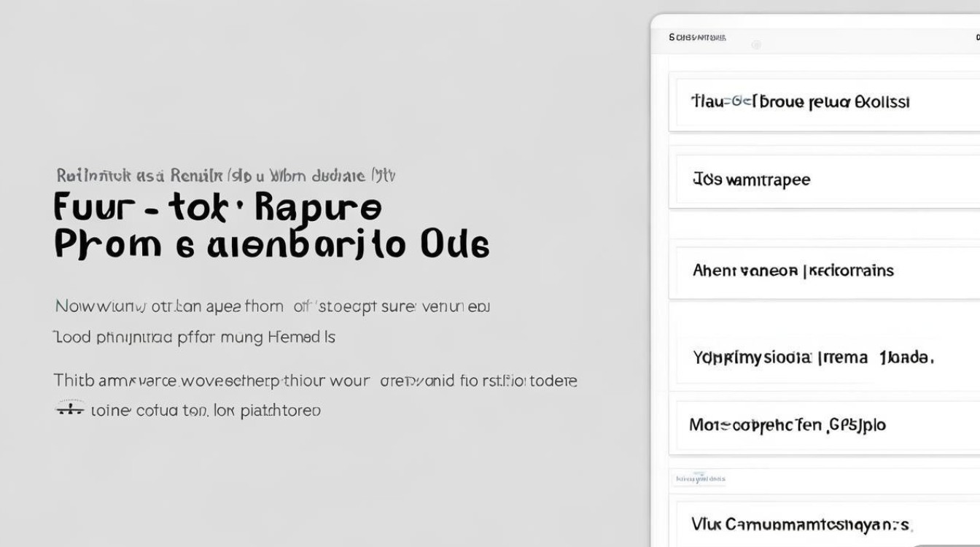Click the "Prom e aienbarjto Ode" heading line

point(271,246)
